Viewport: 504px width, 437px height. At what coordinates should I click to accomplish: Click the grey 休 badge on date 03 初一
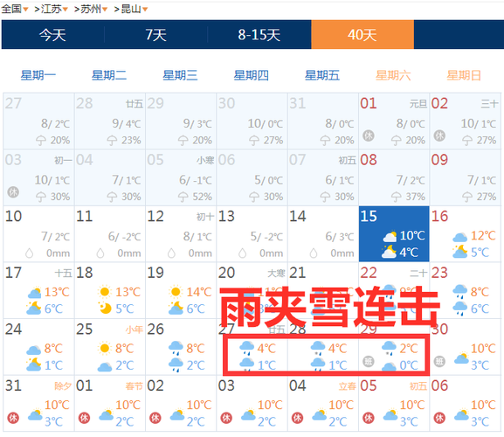pyautogui.click(x=13, y=192)
